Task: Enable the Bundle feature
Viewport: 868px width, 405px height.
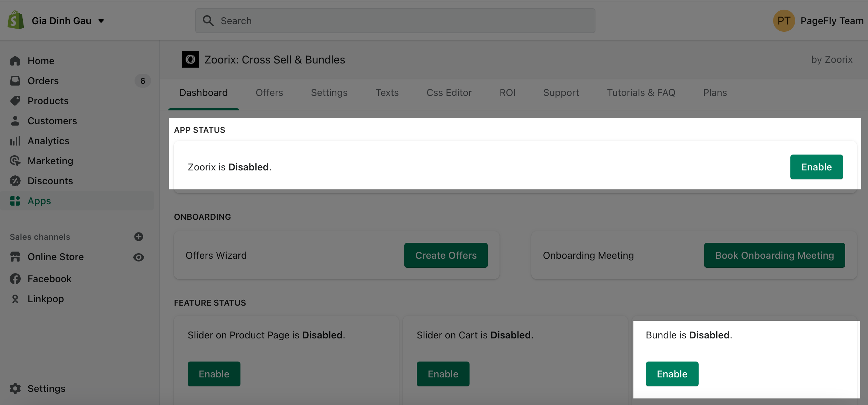Action: pyautogui.click(x=672, y=374)
